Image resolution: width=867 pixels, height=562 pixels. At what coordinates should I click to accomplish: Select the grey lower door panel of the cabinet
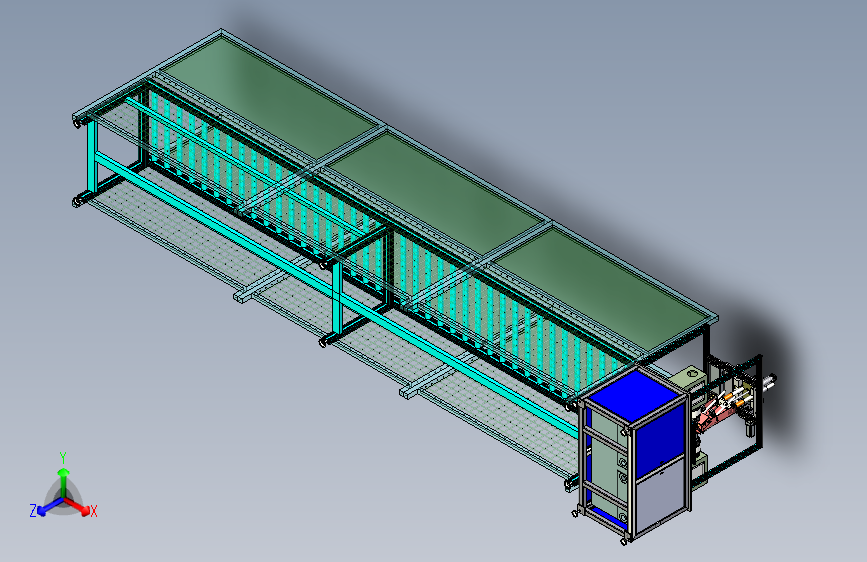pyautogui.click(x=661, y=498)
